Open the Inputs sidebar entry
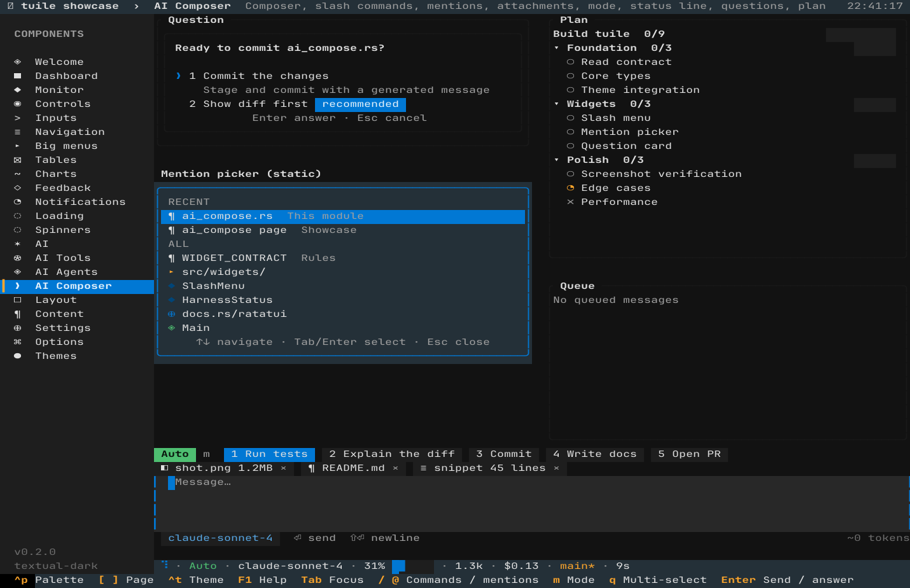Viewport: 910px width, 588px height. [x=77, y=118]
